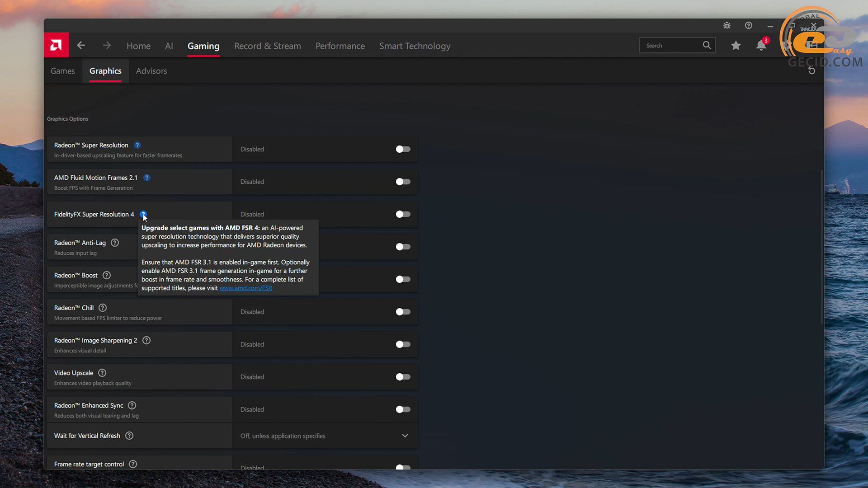Image resolution: width=868 pixels, height=488 pixels.
Task: Click 'Boost FPS with Frame Generation' description
Action: [94, 188]
